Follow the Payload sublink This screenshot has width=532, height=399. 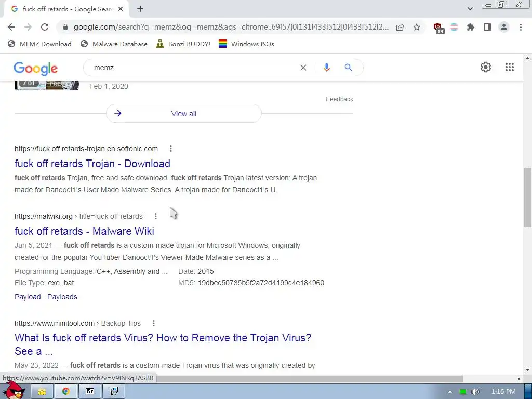click(x=28, y=297)
